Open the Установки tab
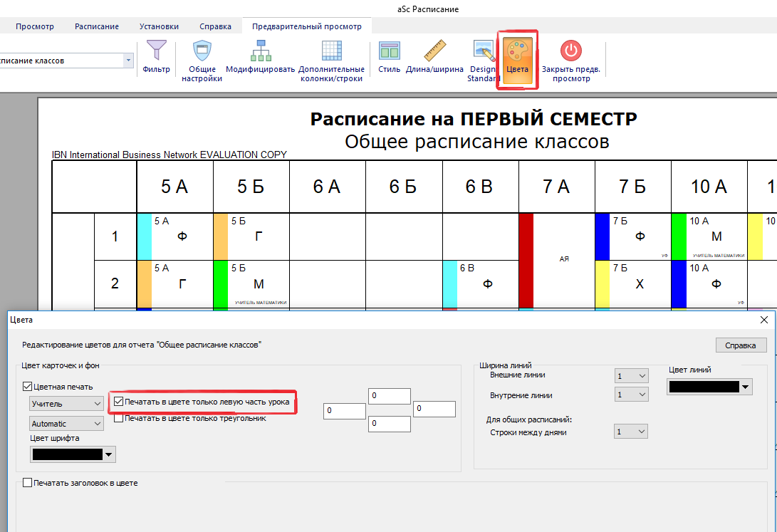Viewport: 777px width, 532px height. [x=159, y=26]
